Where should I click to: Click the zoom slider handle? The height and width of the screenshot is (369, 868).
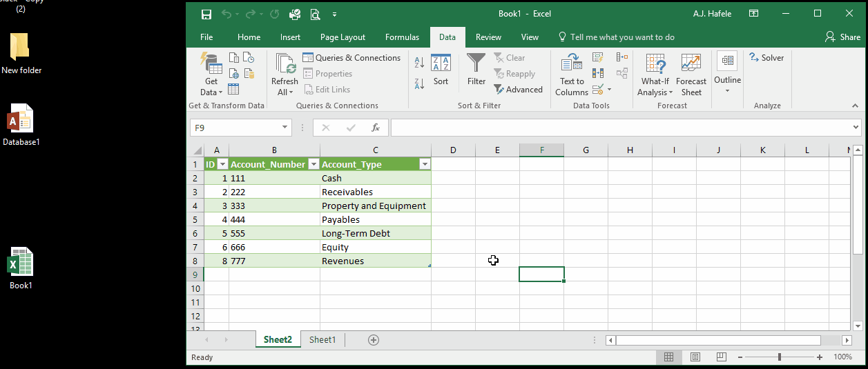pyautogui.click(x=780, y=357)
